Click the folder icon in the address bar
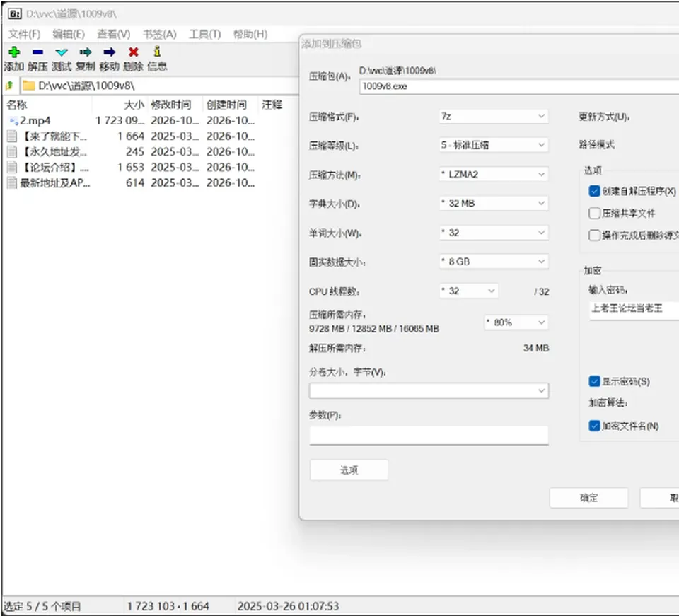This screenshot has width=679, height=616. (x=28, y=86)
